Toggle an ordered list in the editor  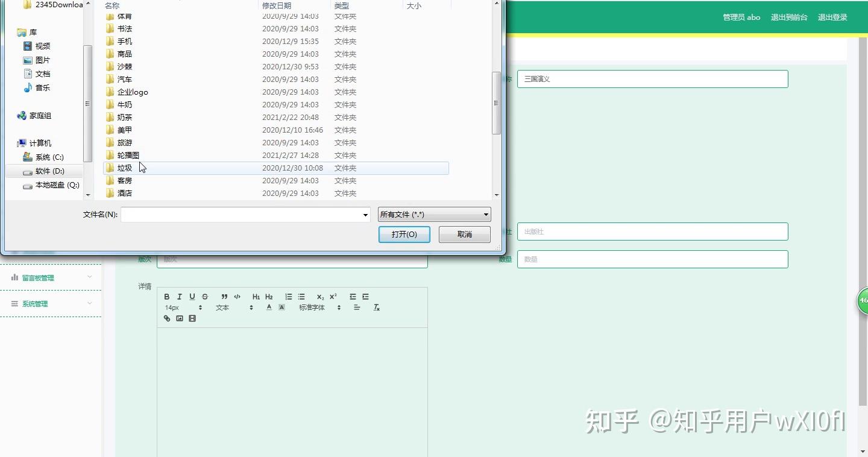289,296
